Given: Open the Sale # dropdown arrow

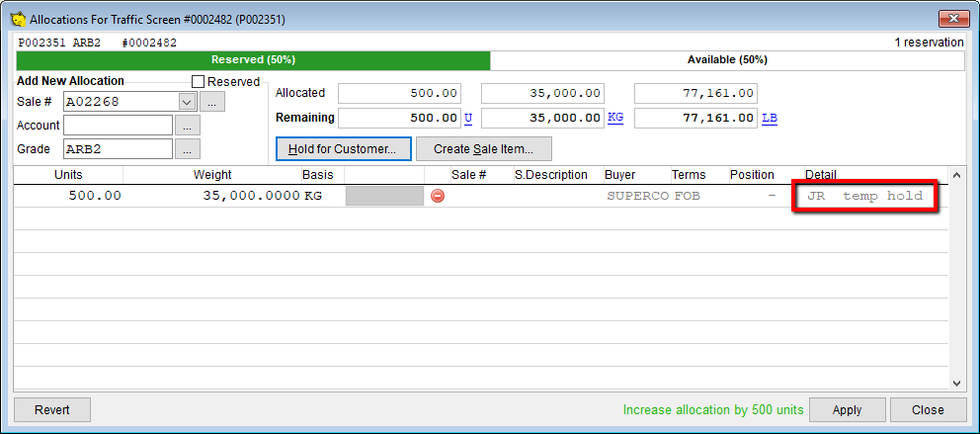Looking at the screenshot, I should point(187,101).
